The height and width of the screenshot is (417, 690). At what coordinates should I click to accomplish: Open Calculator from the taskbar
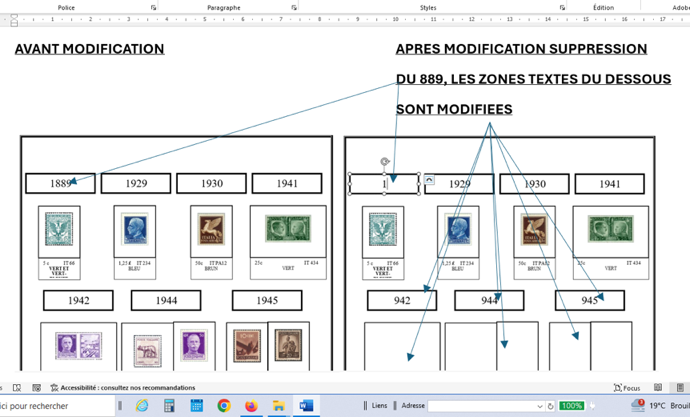pyautogui.click(x=169, y=406)
